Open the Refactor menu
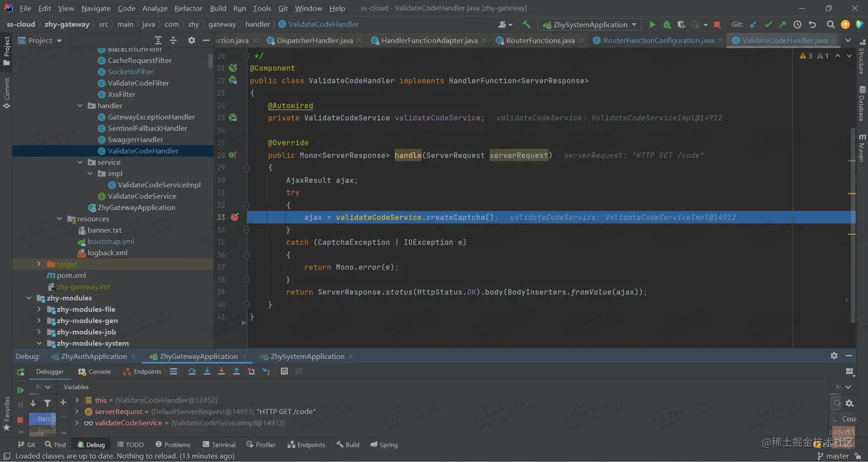 (x=188, y=8)
